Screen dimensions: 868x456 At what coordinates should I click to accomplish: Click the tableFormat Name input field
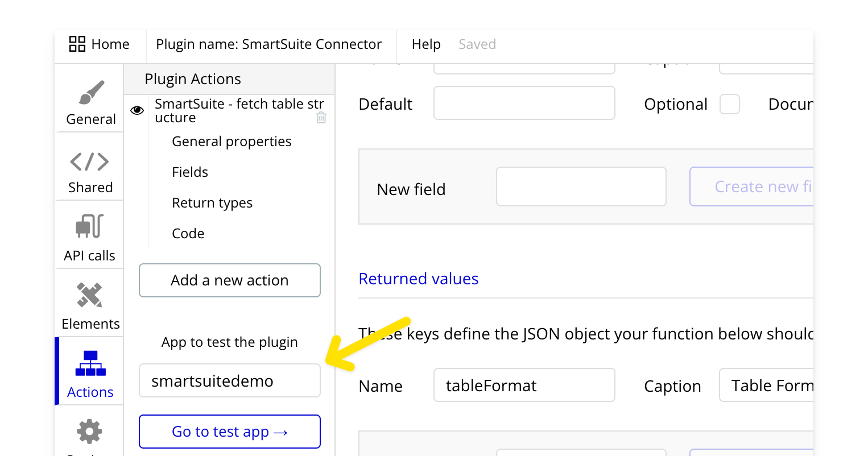pyautogui.click(x=524, y=385)
